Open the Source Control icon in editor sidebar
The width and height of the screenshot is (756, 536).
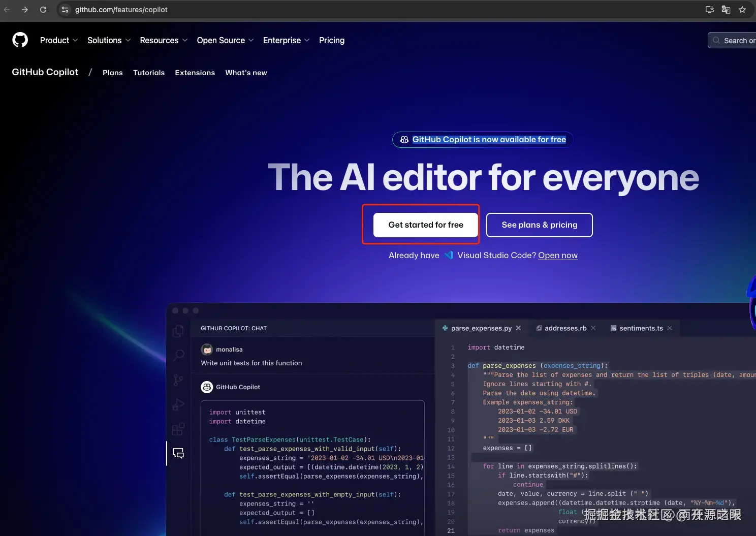(178, 380)
